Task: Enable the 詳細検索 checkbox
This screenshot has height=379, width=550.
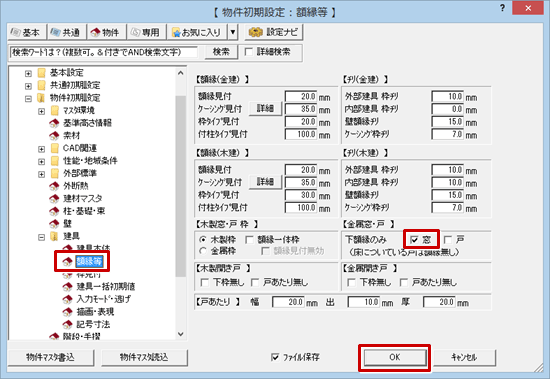Action: point(248,52)
